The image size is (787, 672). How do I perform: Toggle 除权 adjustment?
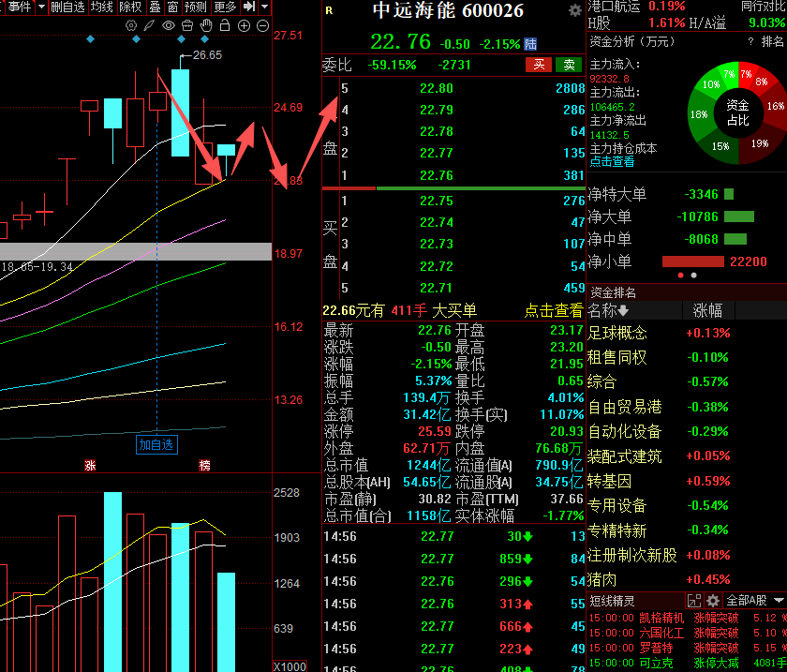130,7
